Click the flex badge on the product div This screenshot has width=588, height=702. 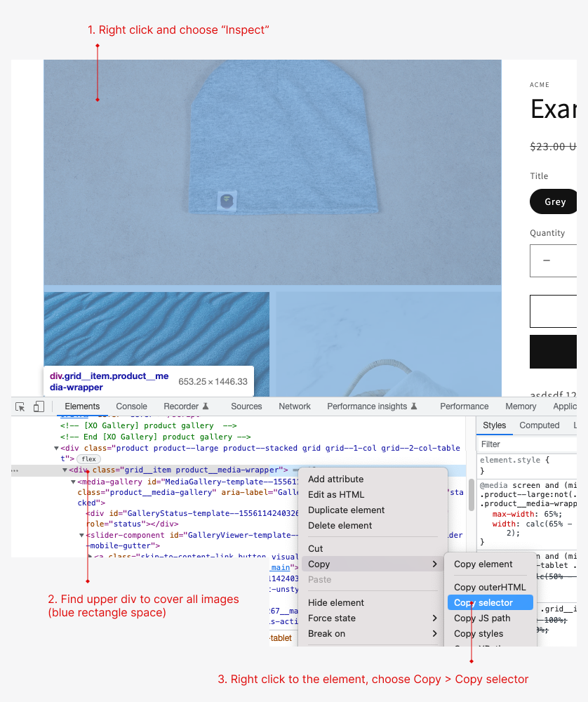coord(90,458)
